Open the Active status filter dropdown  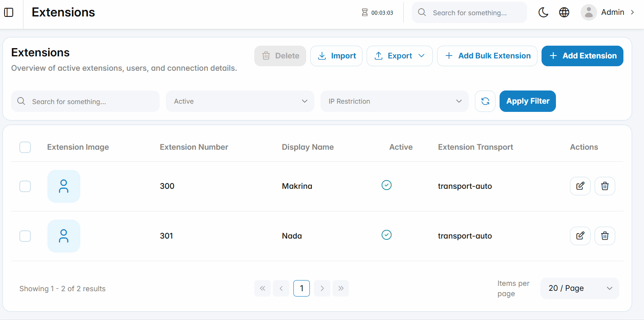(x=240, y=101)
